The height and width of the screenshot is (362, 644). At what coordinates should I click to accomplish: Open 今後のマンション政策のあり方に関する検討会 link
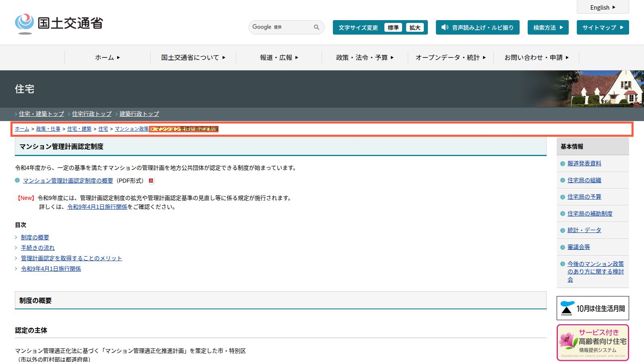pos(596,271)
